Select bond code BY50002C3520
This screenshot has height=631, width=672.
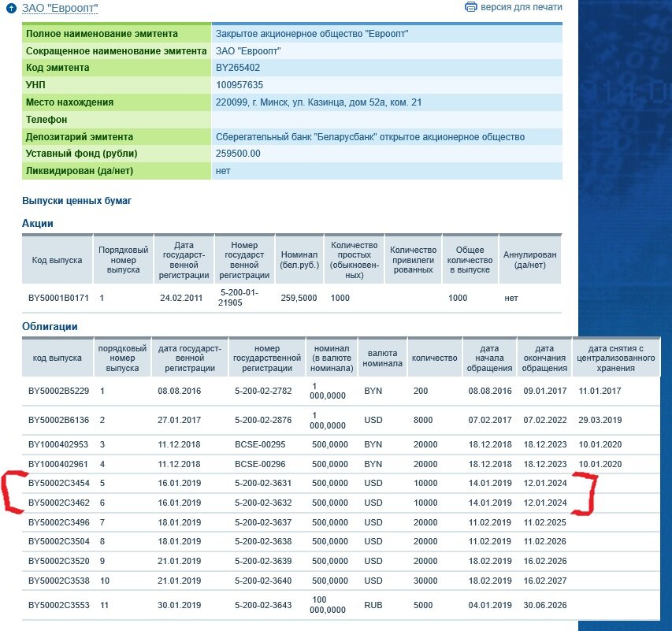click(x=59, y=561)
